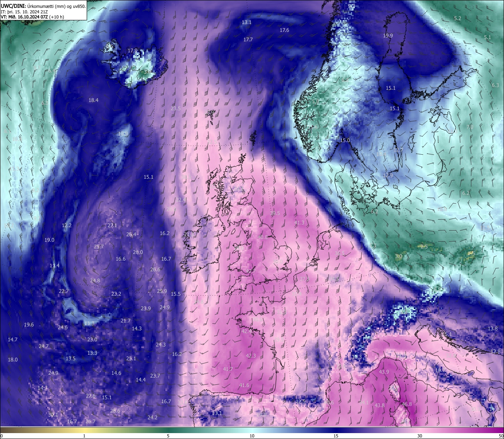The width and height of the screenshot is (504, 439).
Task: Click the color scale tick label 1
Action: (84, 436)
